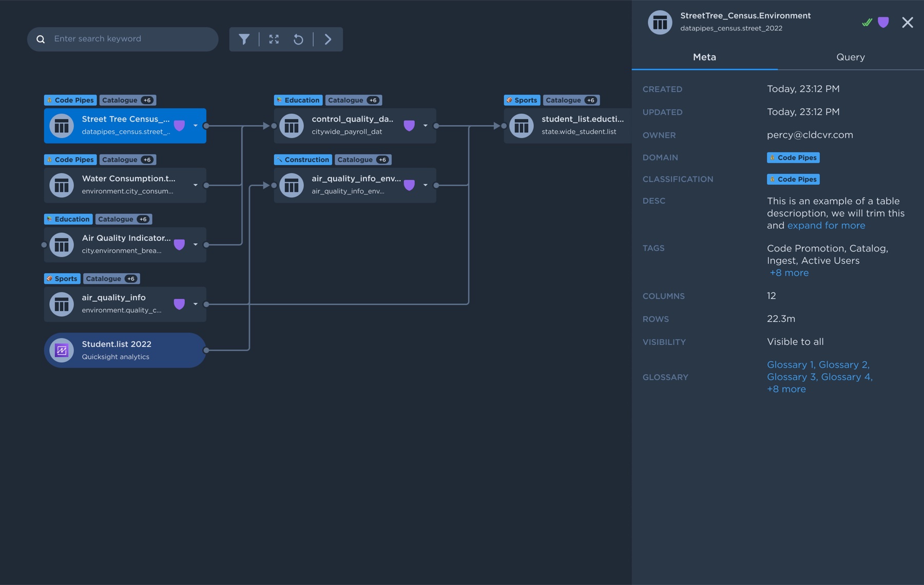Click Sports tag above student_list.educti node
This screenshot has width=924, height=585.
point(522,100)
